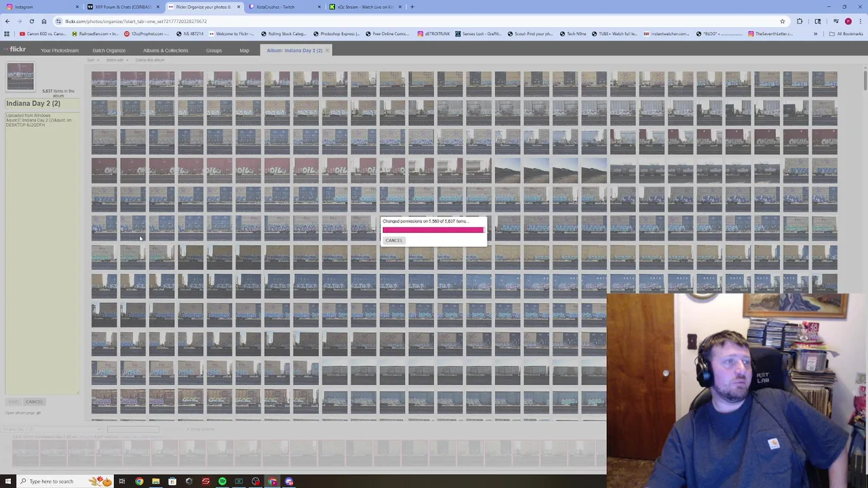Click the pink permissions progress bar
Viewport: 868px width, 488px height.
tap(433, 230)
